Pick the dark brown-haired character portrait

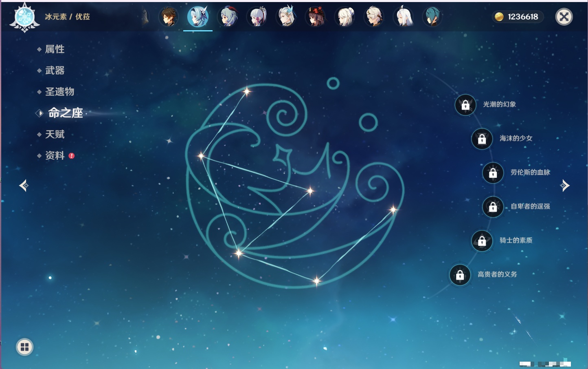(x=168, y=17)
